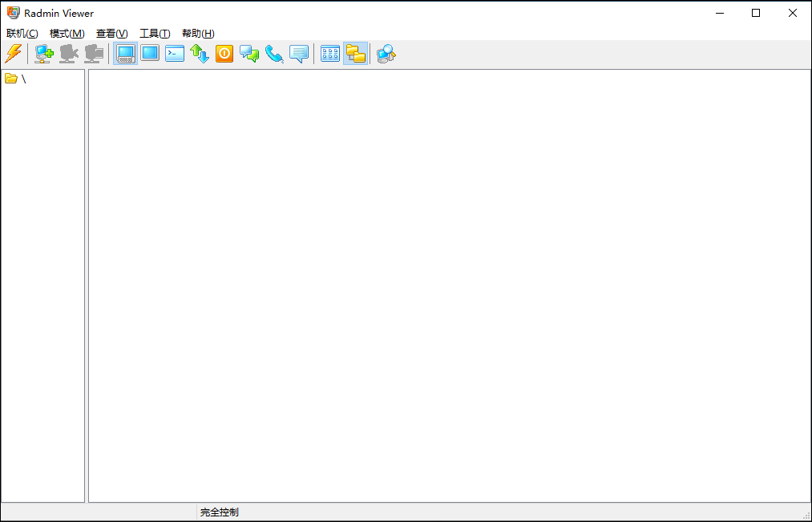Switch to icons grid view button
The image size is (812, 522).
330,54
